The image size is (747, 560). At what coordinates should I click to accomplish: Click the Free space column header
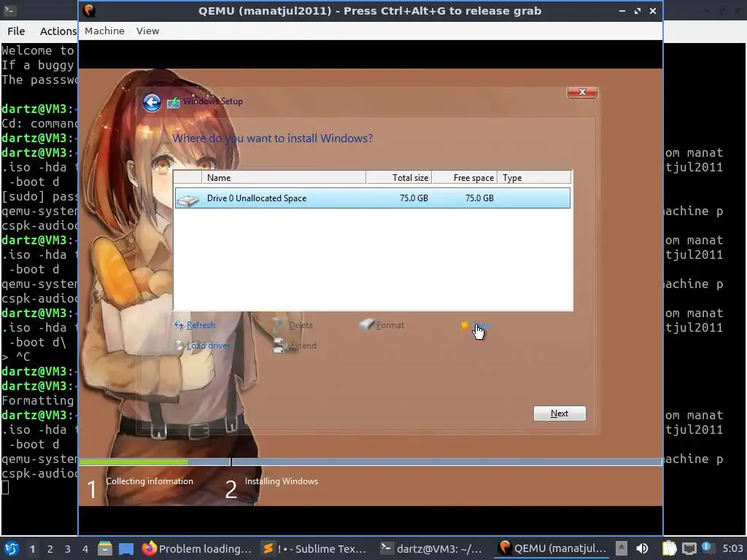[x=465, y=178]
